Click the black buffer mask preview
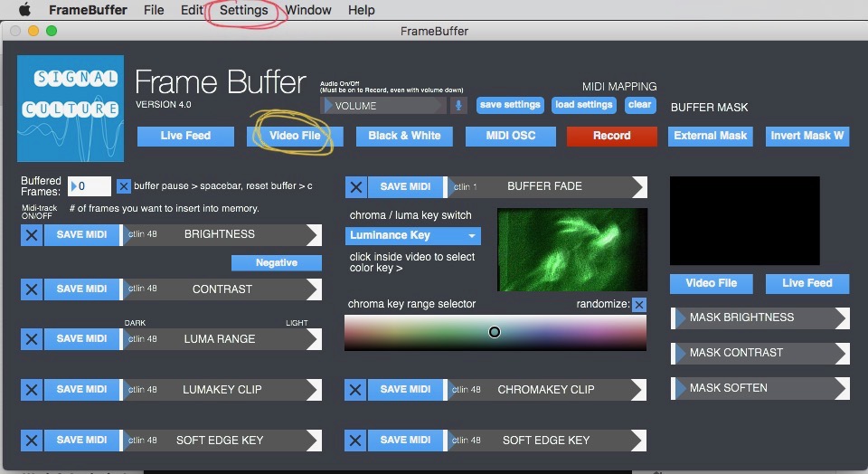Screen dimensions: 868x474 [744, 221]
